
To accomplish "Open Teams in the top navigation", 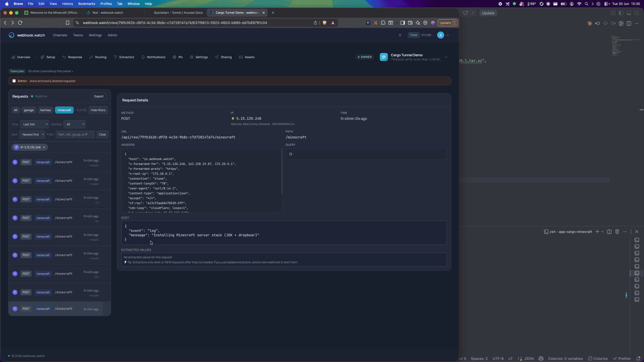I will point(78,35).
